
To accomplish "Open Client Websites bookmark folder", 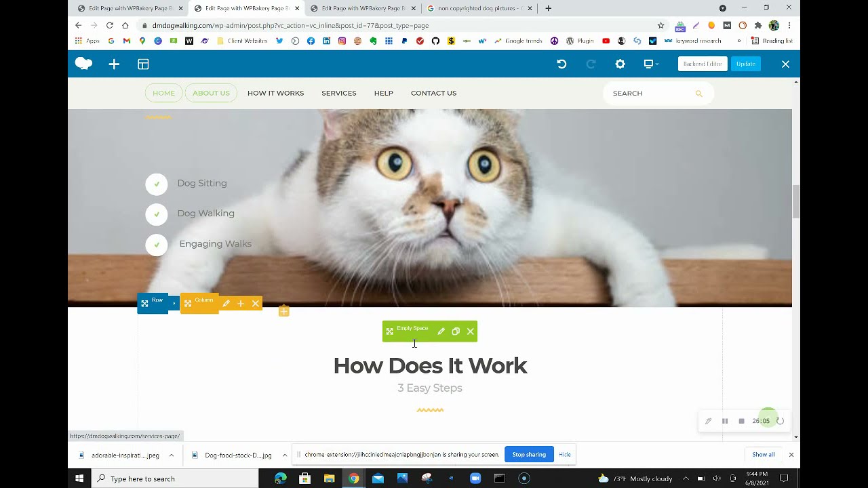I will [242, 41].
